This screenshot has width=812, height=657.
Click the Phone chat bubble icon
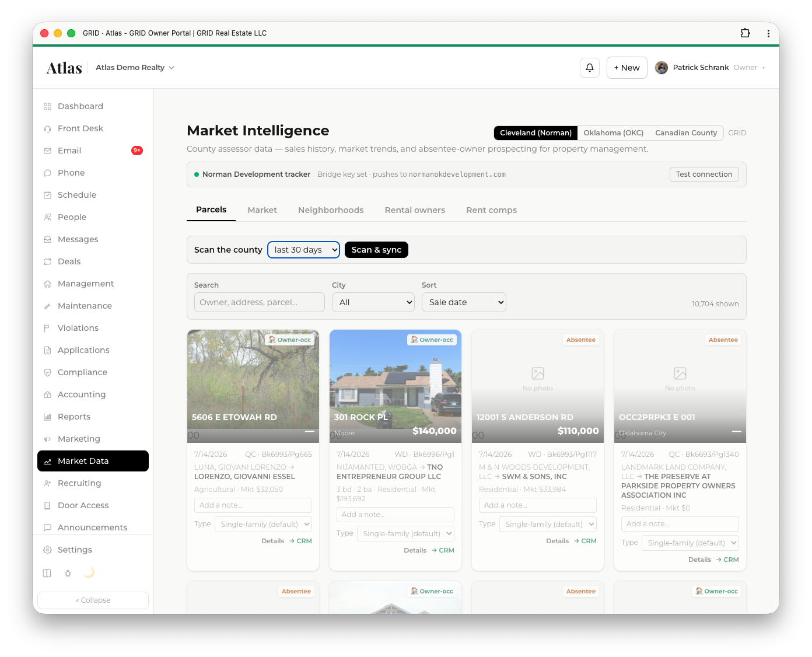(x=47, y=173)
